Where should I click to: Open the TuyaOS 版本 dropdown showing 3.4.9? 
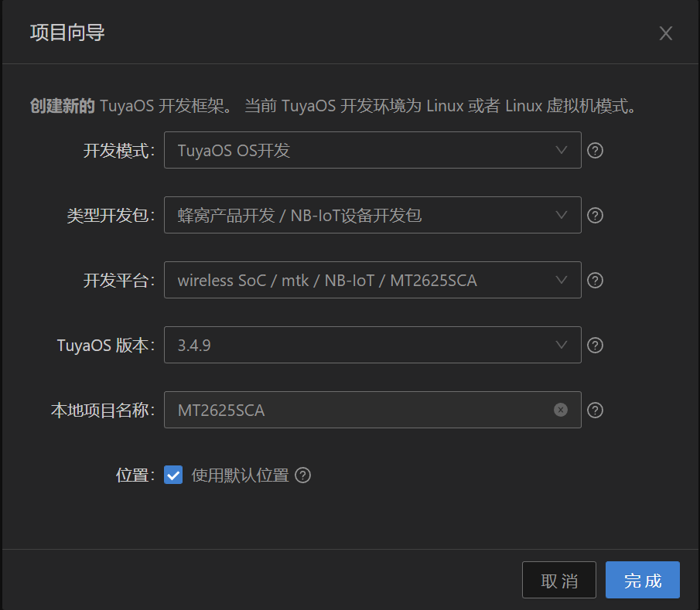coord(372,345)
